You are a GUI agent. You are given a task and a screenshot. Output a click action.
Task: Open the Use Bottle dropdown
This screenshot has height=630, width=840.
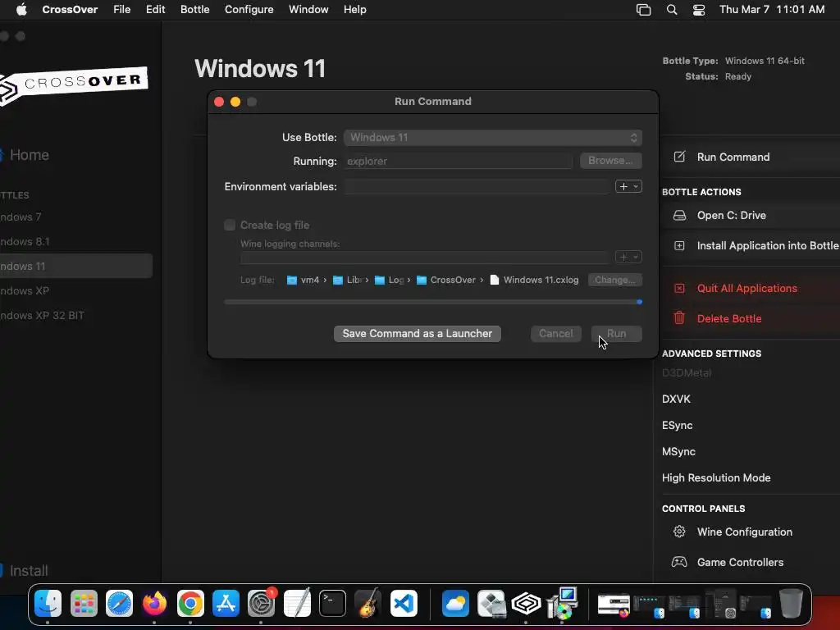pos(493,138)
